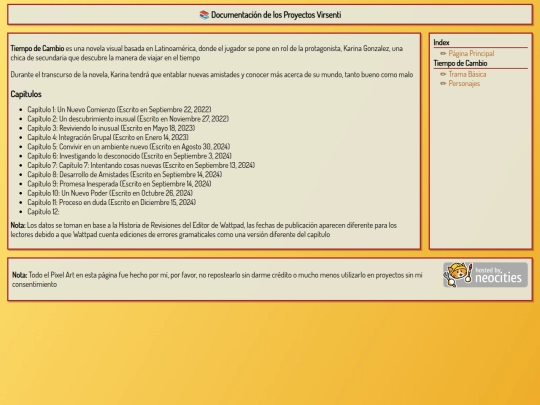Open the Página Principal link
The image size is (540, 405).
(471, 53)
